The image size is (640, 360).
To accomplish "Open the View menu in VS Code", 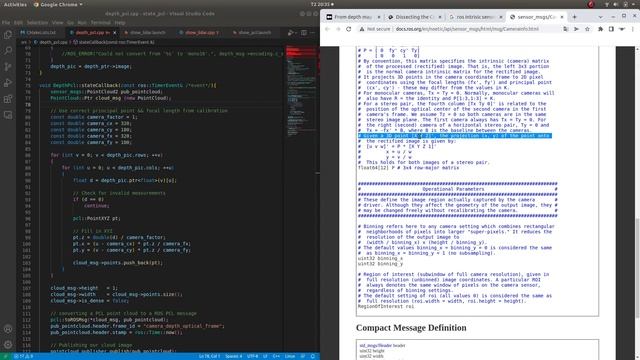I will [x=58, y=23].
